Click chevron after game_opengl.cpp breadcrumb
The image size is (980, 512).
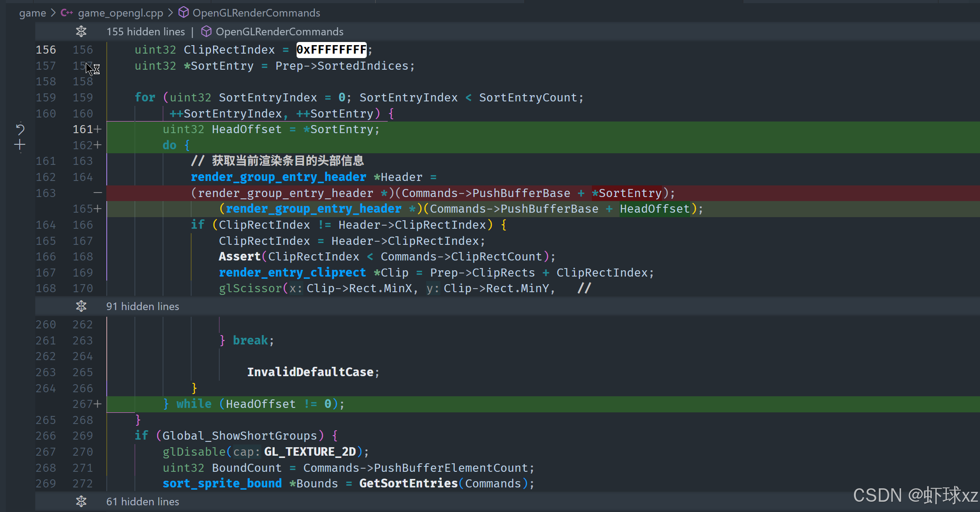pos(171,13)
